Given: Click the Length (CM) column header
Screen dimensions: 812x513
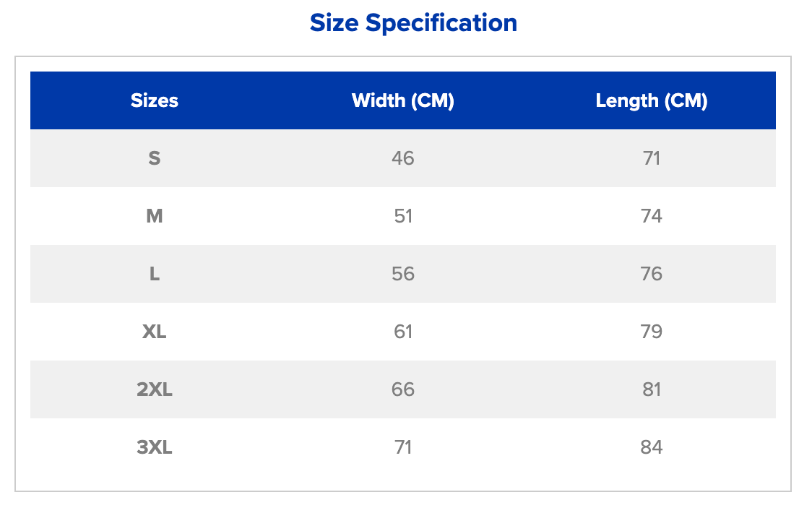Looking at the screenshot, I should click(652, 100).
